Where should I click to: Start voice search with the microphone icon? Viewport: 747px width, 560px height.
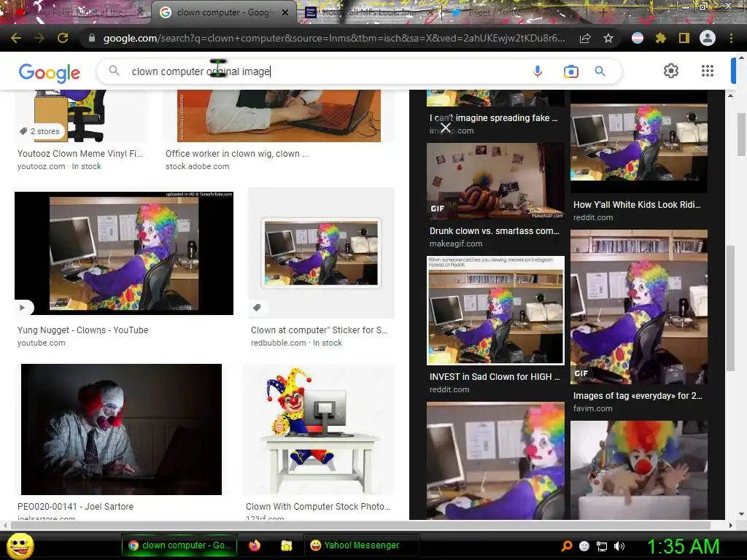pyautogui.click(x=538, y=71)
